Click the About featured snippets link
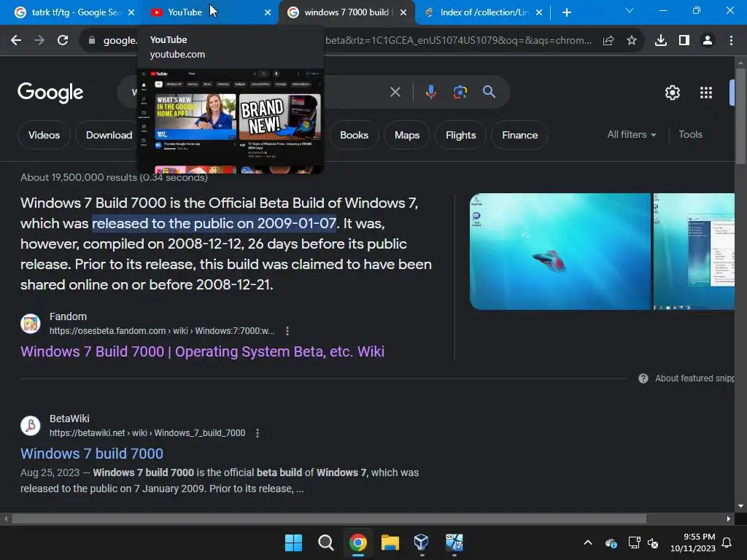 [x=694, y=378]
